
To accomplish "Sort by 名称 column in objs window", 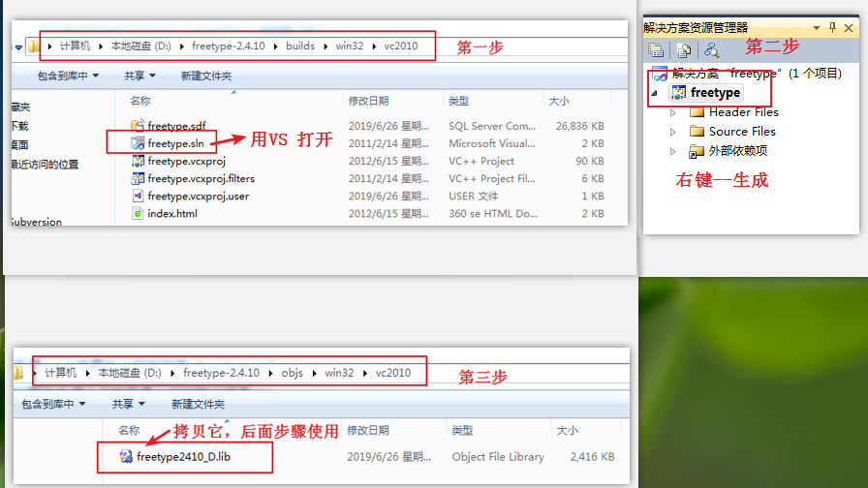I will click(x=129, y=430).
